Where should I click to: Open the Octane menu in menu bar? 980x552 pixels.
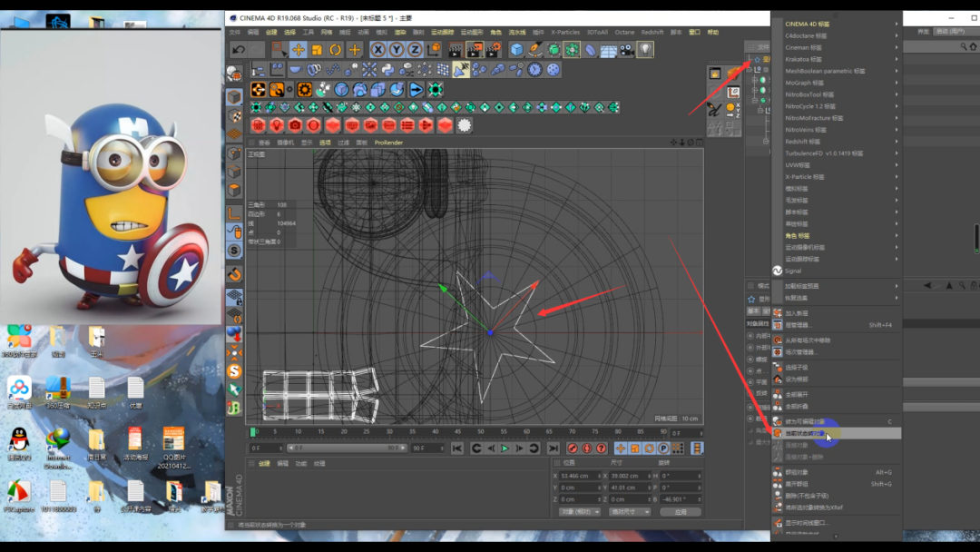click(x=624, y=32)
